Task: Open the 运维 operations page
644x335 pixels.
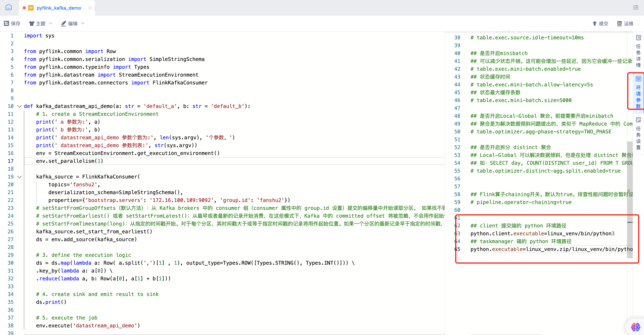Action: tap(625, 24)
